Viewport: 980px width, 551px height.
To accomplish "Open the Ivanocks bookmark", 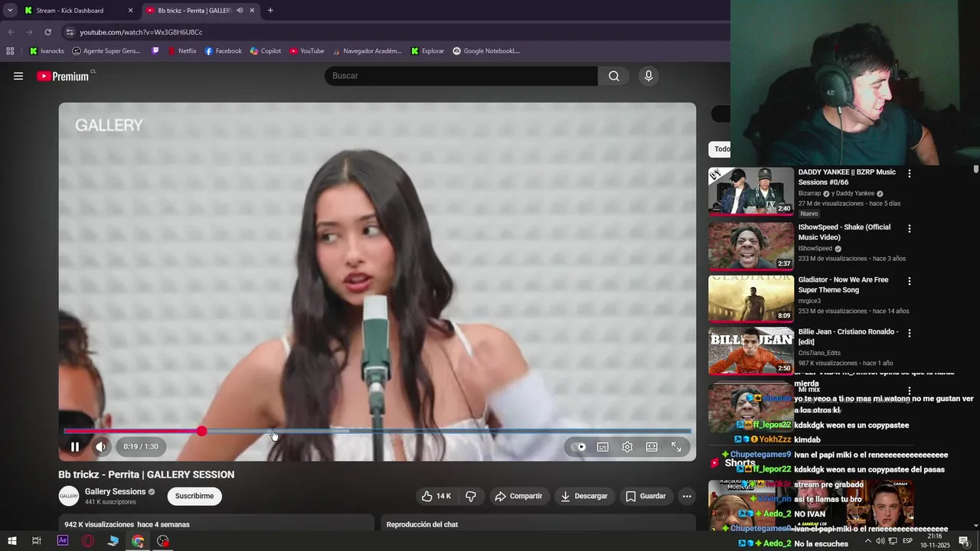I will 47,51.
